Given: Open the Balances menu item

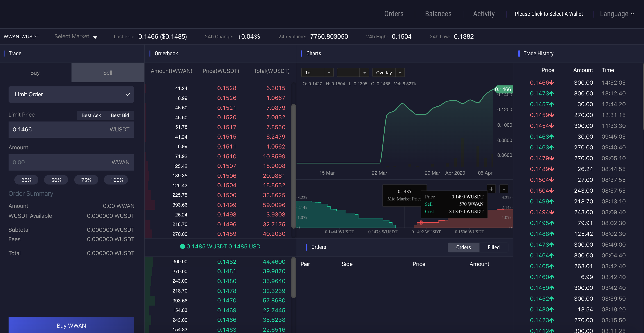Looking at the screenshot, I should pyautogui.click(x=438, y=14).
